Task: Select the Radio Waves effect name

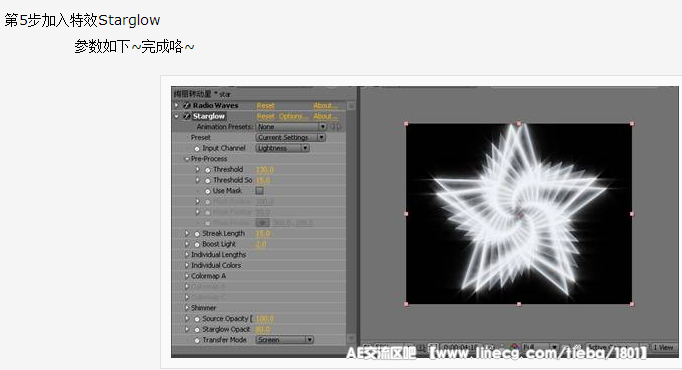Action: point(216,106)
